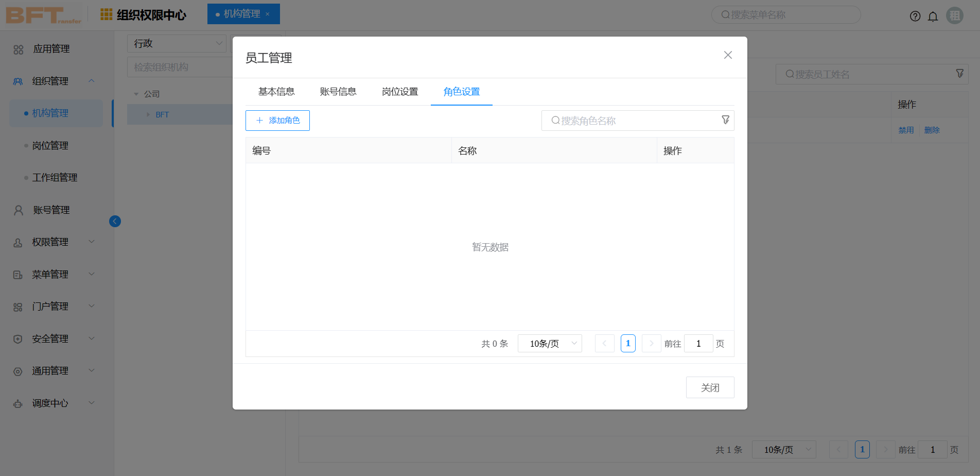Click the filter icon in employee search box
Viewport: 980px width, 476px height.
[959, 74]
